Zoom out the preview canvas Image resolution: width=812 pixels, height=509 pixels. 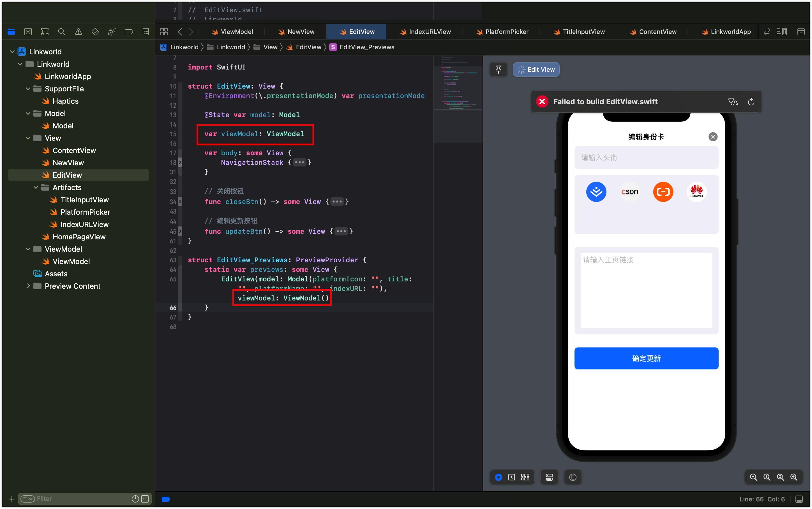(753, 477)
